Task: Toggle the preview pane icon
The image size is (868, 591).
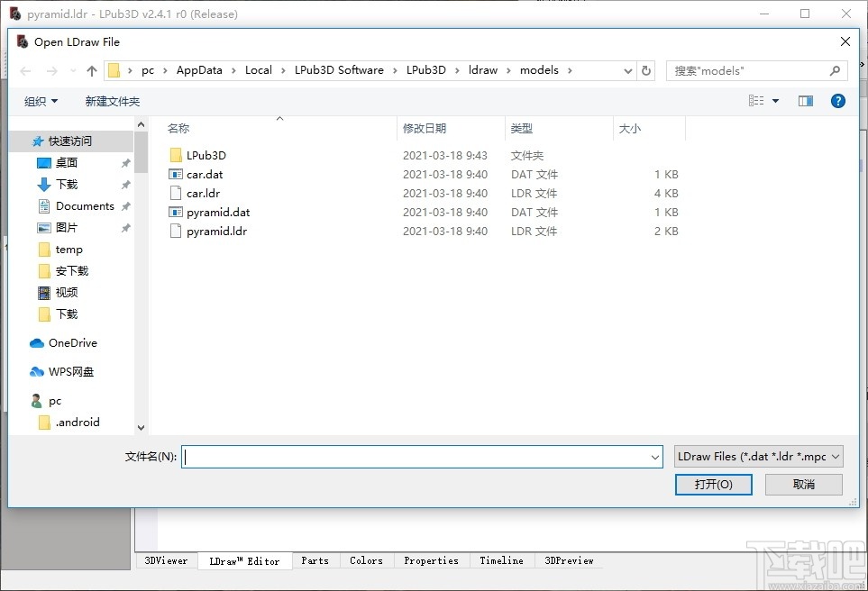Action: [805, 101]
